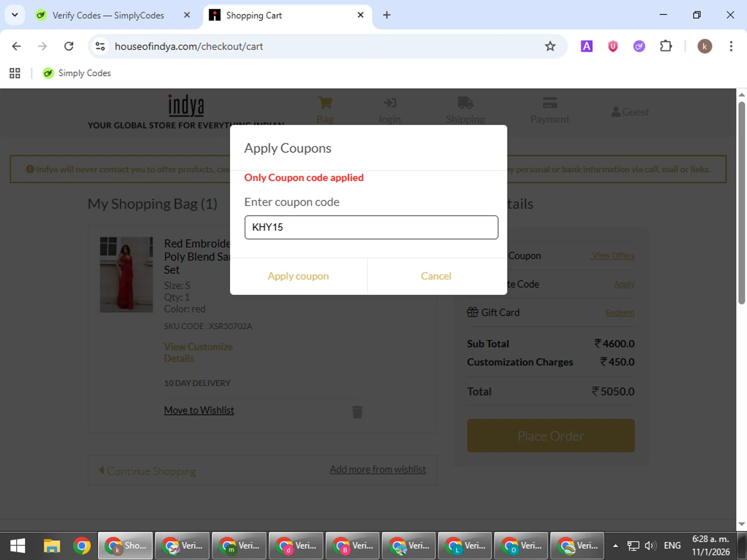The width and height of the screenshot is (747, 560).
Task: Cancel the Apply Coupons dialog
Action: 436,276
